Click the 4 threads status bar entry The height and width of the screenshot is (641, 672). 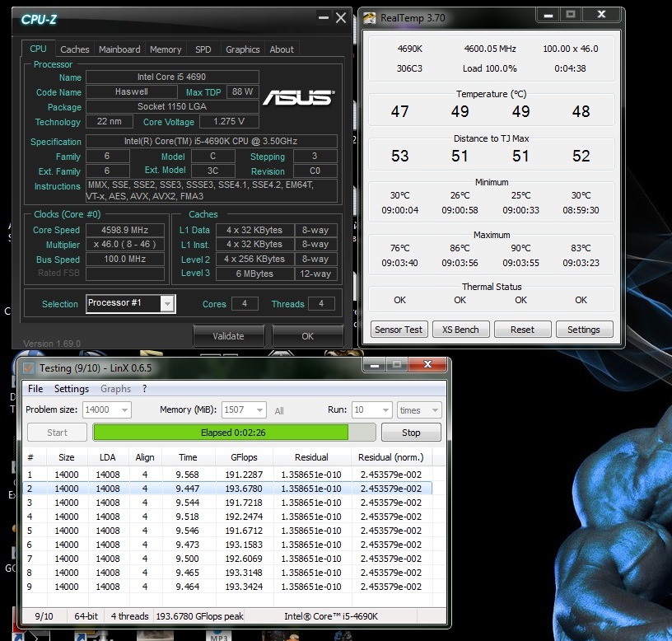[129, 616]
